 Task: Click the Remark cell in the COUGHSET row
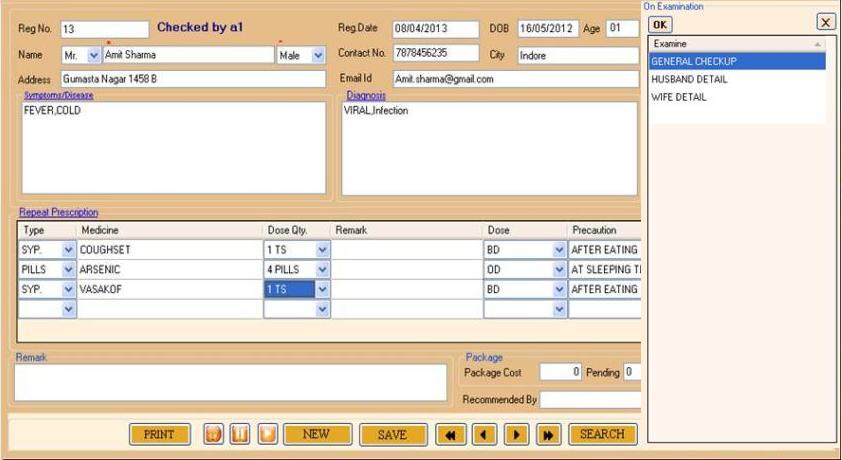[407, 250]
